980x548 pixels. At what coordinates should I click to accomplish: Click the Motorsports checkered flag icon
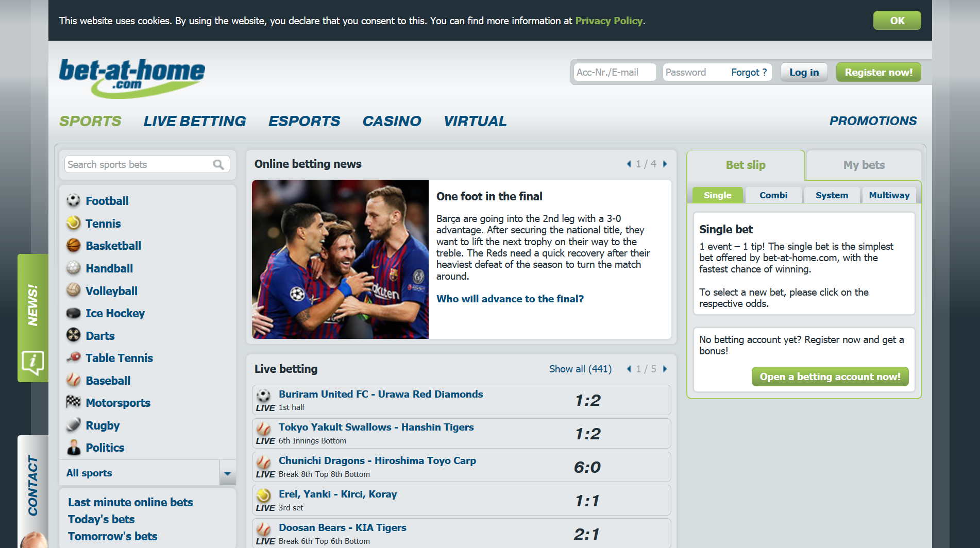pos(74,402)
